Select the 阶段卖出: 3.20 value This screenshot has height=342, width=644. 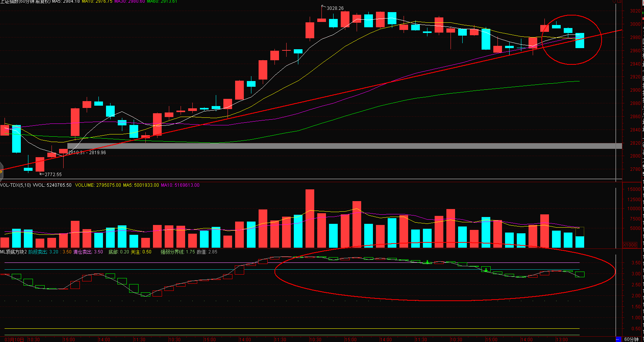coord(44,252)
